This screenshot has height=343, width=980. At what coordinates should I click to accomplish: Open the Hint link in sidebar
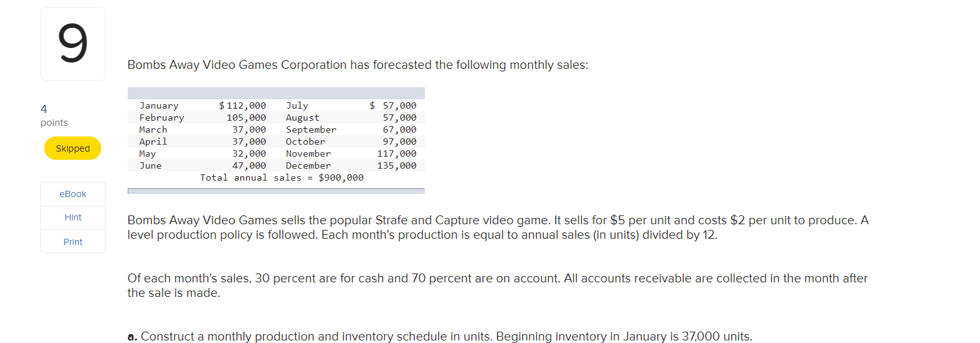(73, 217)
